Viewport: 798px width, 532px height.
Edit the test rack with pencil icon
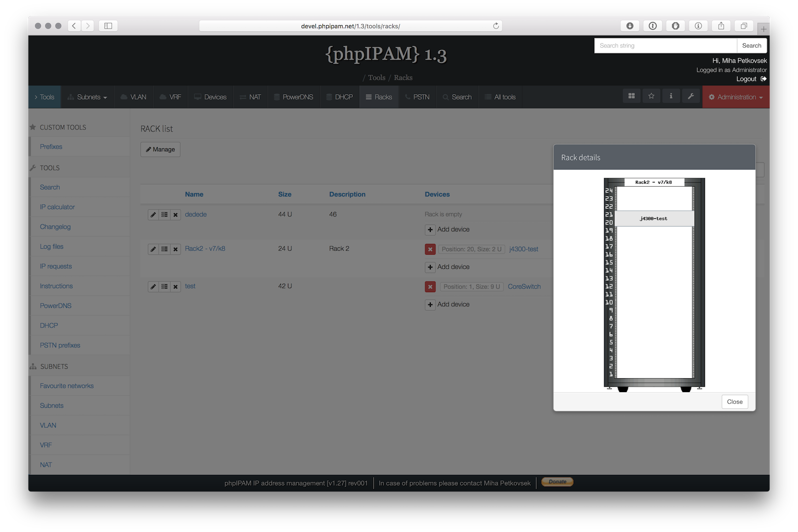pyautogui.click(x=153, y=287)
